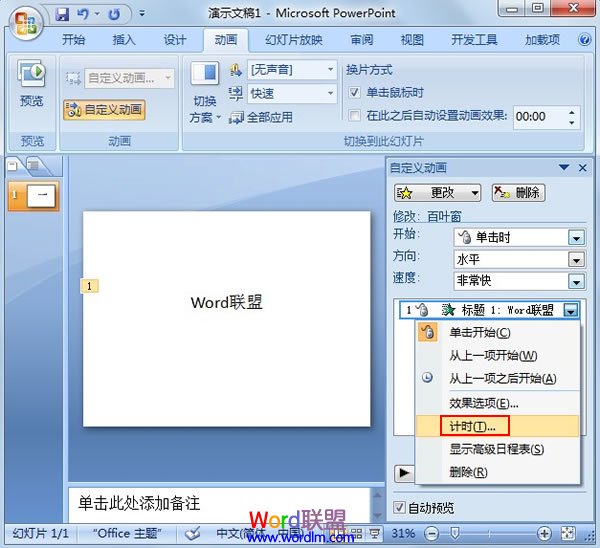Click the zoom out minus button
The image size is (600, 548).
point(431,533)
